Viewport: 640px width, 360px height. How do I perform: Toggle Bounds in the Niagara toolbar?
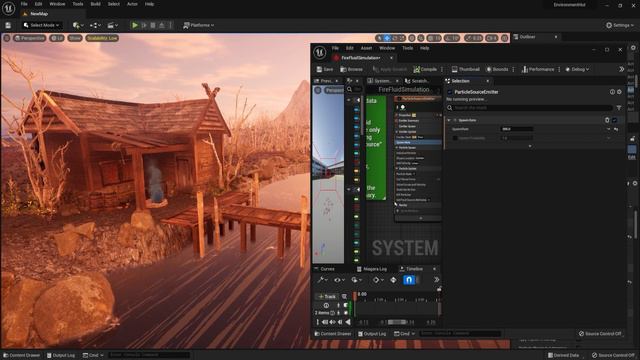coord(497,69)
